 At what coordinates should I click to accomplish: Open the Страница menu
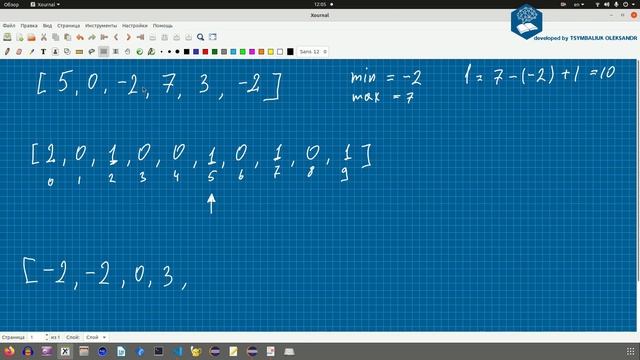tap(69, 26)
